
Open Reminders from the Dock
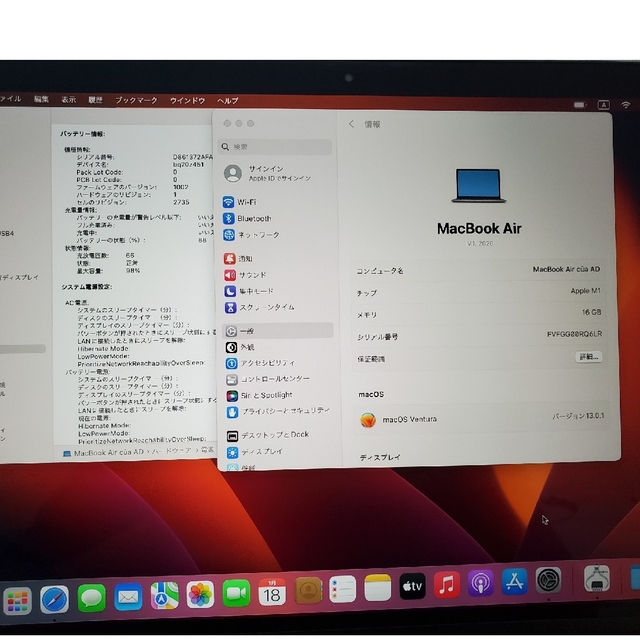[342, 589]
